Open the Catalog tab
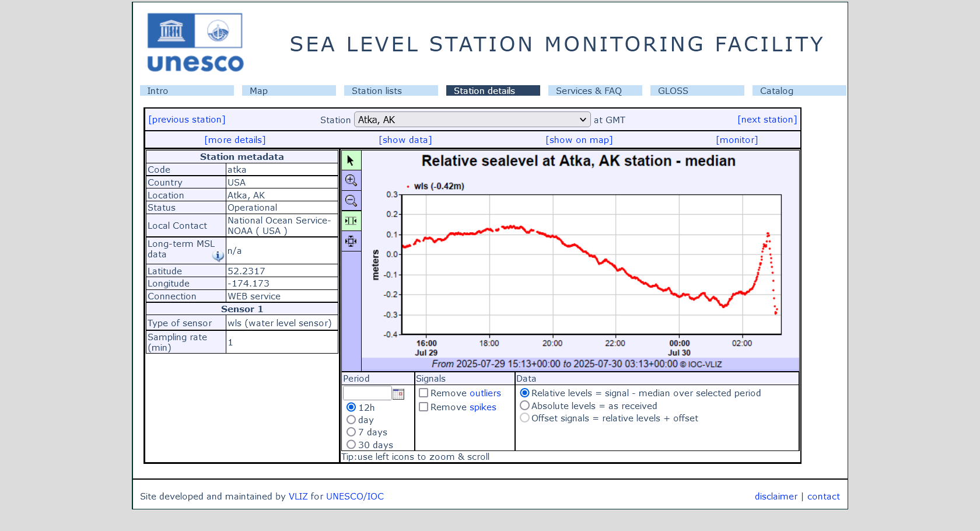 click(799, 90)
